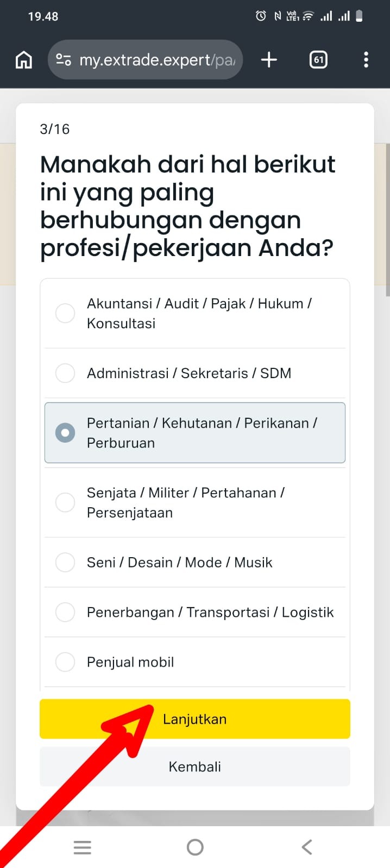Open a new tab with plus icon

[x=269, y=60]
